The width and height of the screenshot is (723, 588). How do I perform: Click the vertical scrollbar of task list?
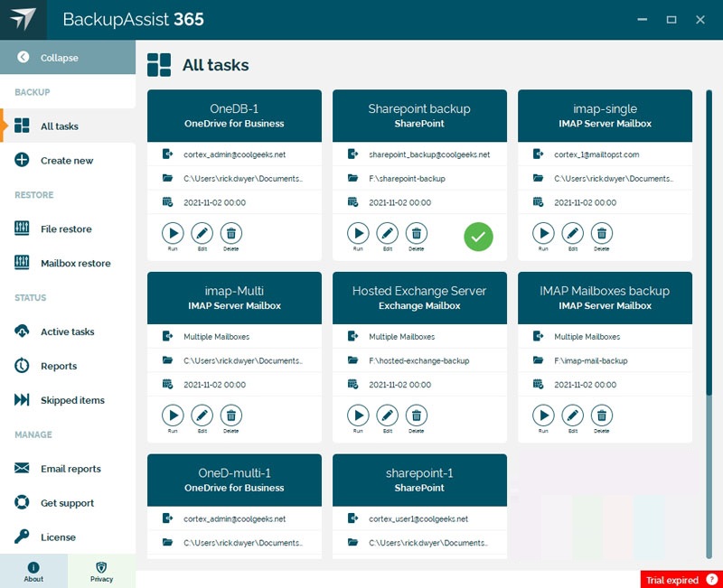(709, 244)
